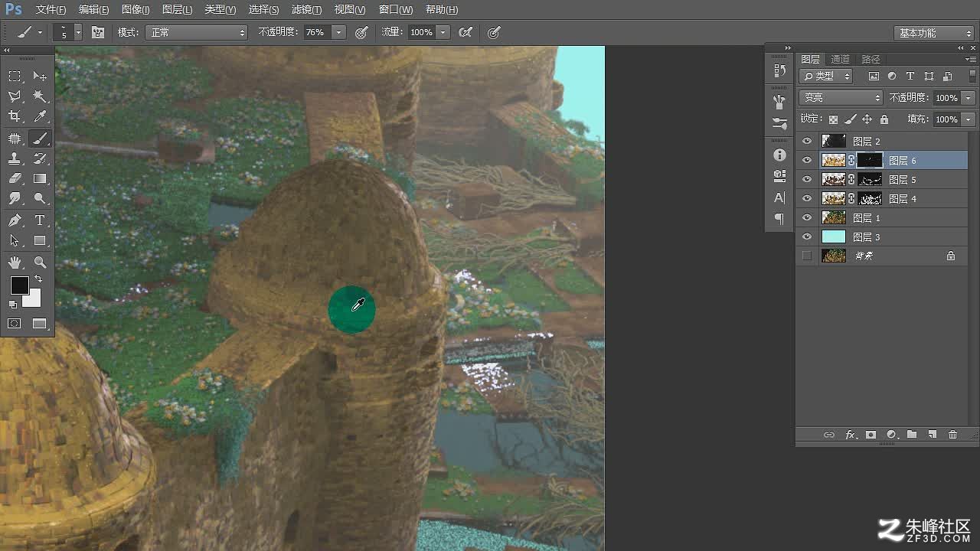The height and width of the screenshot is (551, 980).
Task: Select the Rectangle shape tool
Action: (x=40, y=240)
